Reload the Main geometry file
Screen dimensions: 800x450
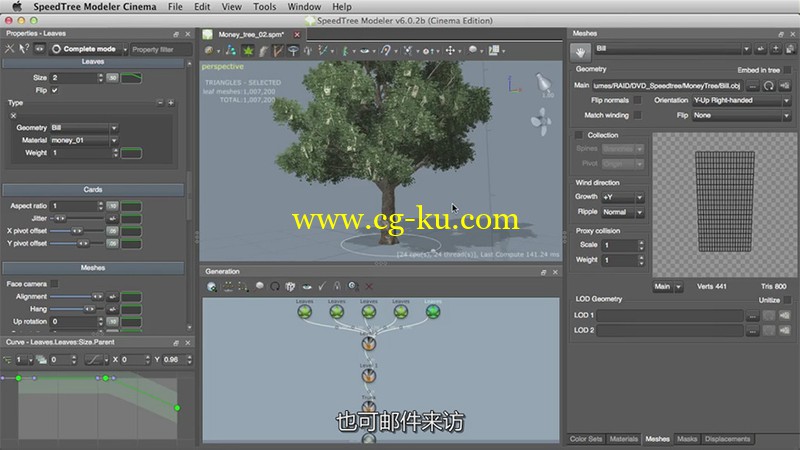[769, 86]
